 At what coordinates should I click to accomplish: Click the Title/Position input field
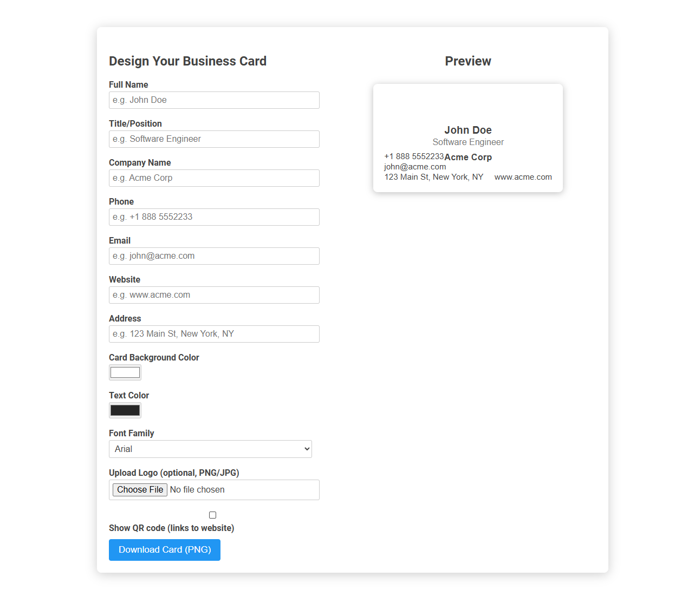pyautogui.click(x=213, y=139)
